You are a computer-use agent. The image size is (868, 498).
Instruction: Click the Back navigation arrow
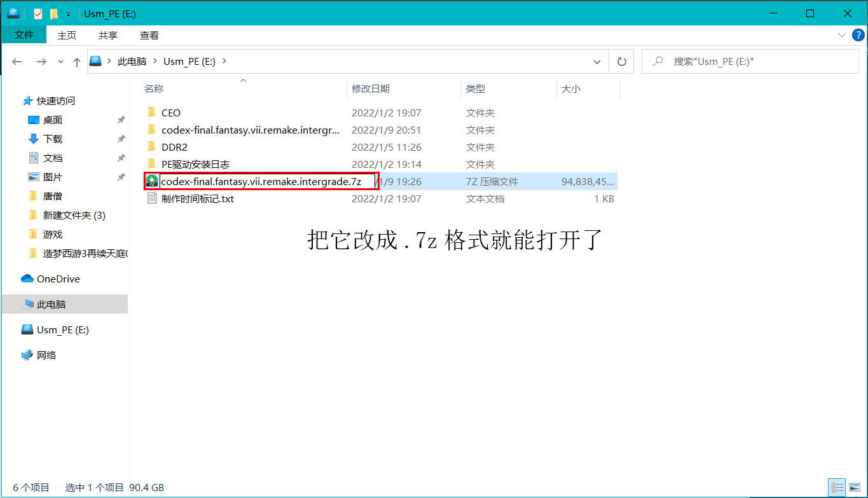(17, 62)
